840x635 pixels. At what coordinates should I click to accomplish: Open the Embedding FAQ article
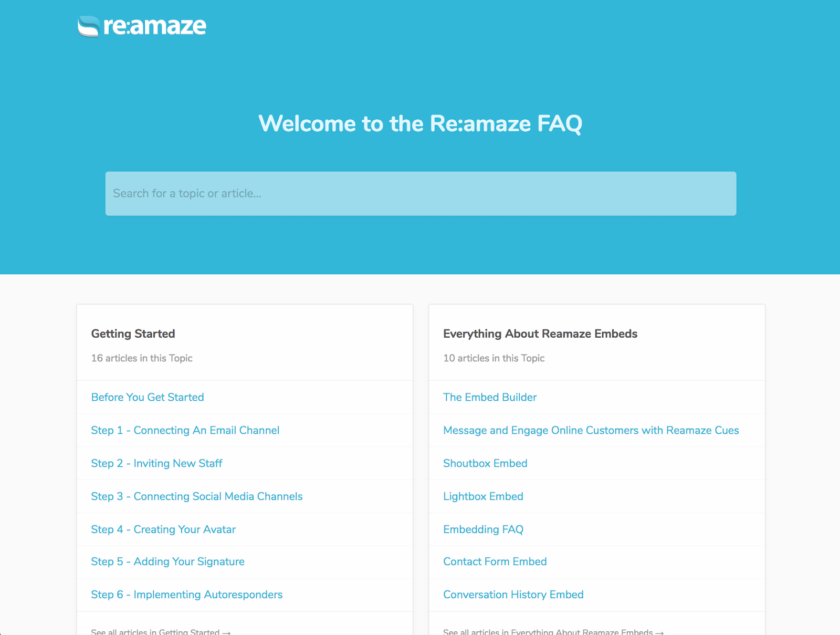coord(483,529)
